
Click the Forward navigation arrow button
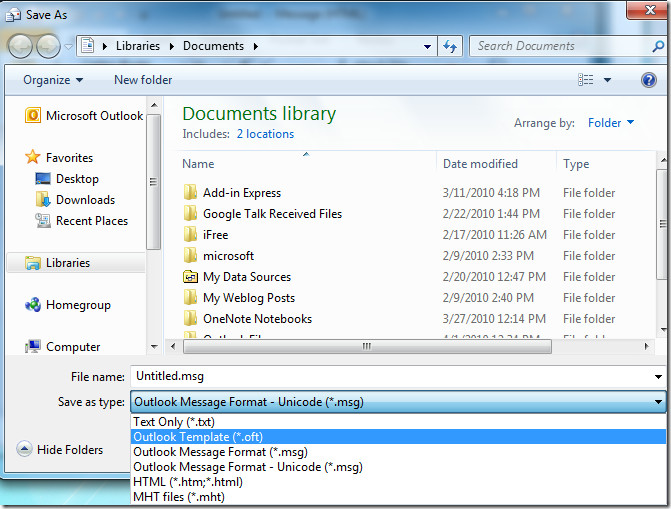coord(48,46)
